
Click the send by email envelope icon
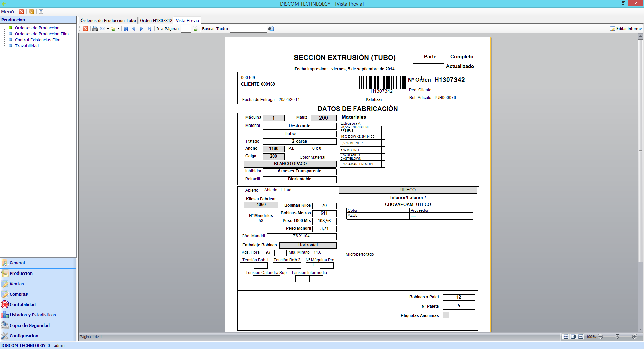tap(102, 29)
